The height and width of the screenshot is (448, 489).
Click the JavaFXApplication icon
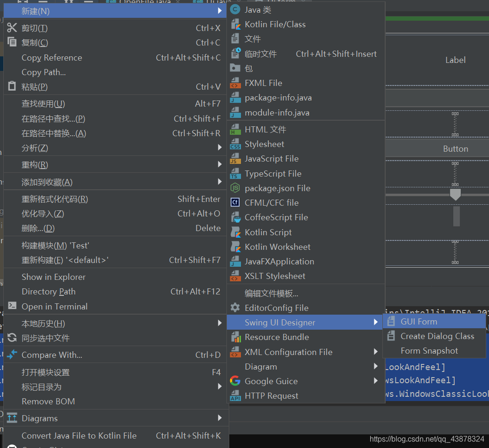tap(235, 261)
